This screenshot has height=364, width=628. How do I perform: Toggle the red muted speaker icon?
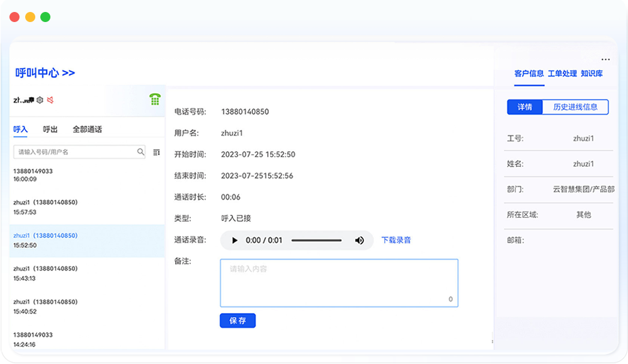coord(50,100)
